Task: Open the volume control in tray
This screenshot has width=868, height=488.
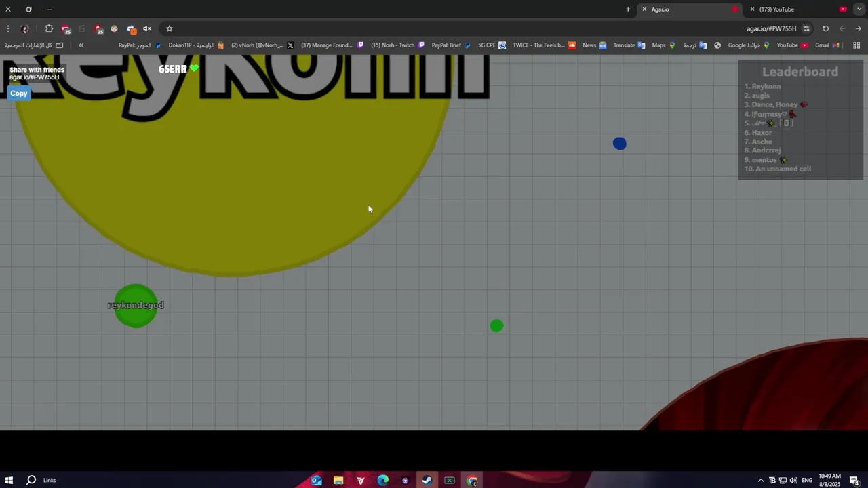Action: pos(793,481)
